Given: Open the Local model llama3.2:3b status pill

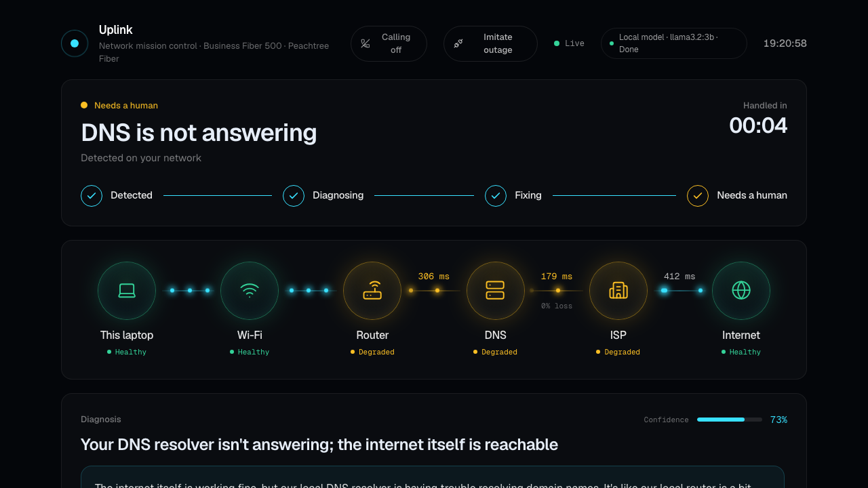Looking at the screenshot, I should coord(674,43).
